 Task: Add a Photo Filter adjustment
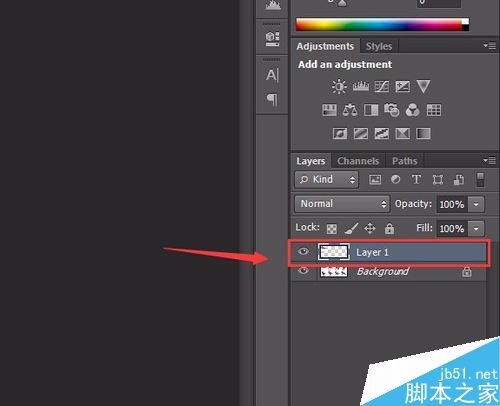(392, 110)
